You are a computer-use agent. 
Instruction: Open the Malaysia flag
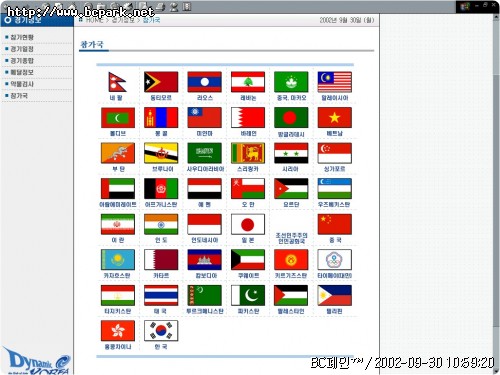pyautogui.click(x=334, y=82)
